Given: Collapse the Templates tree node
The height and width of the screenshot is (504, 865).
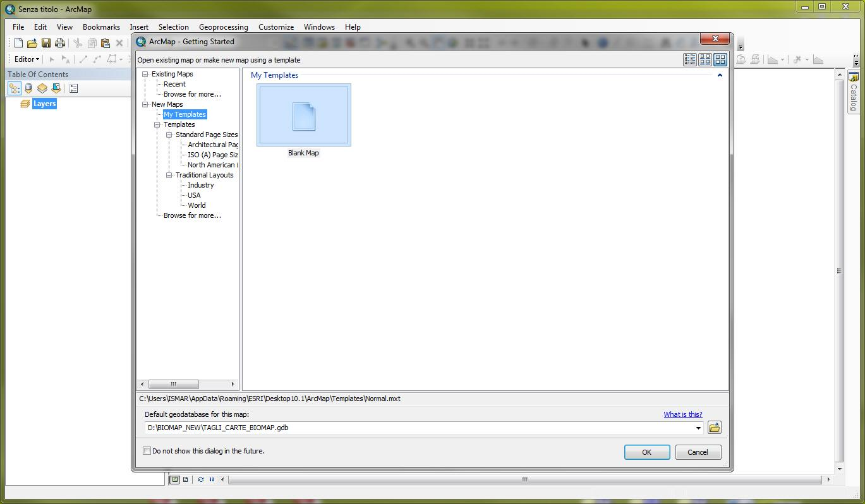Looking at the screenshot, I should (157, 124).
